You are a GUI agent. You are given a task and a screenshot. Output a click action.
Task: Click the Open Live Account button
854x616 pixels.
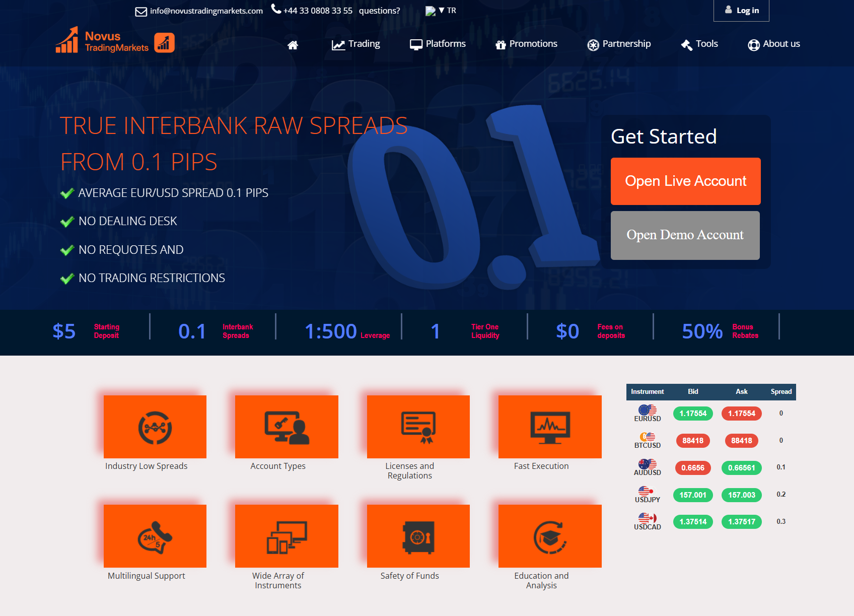click(x=685, y=181)
